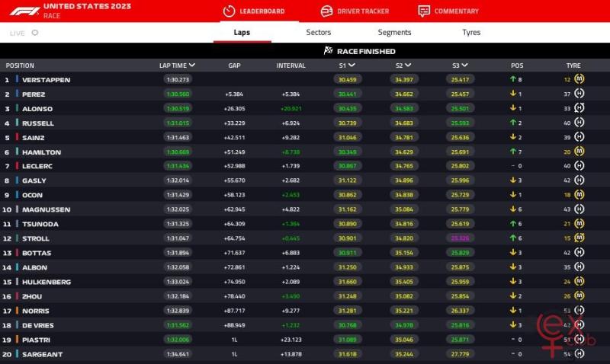The width and height of the screenshot is (610, 364).
Task: Click the TYRE column header
Action: coord(573,65)
